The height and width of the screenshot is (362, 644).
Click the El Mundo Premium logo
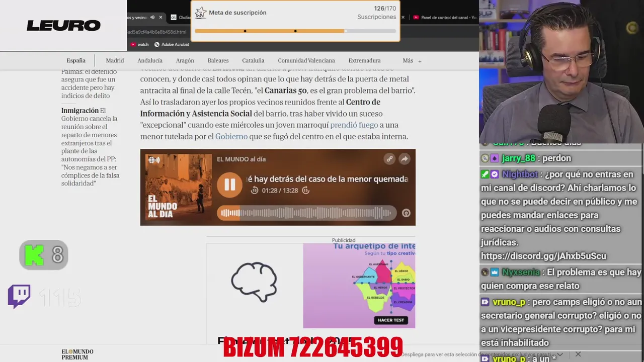77,354
